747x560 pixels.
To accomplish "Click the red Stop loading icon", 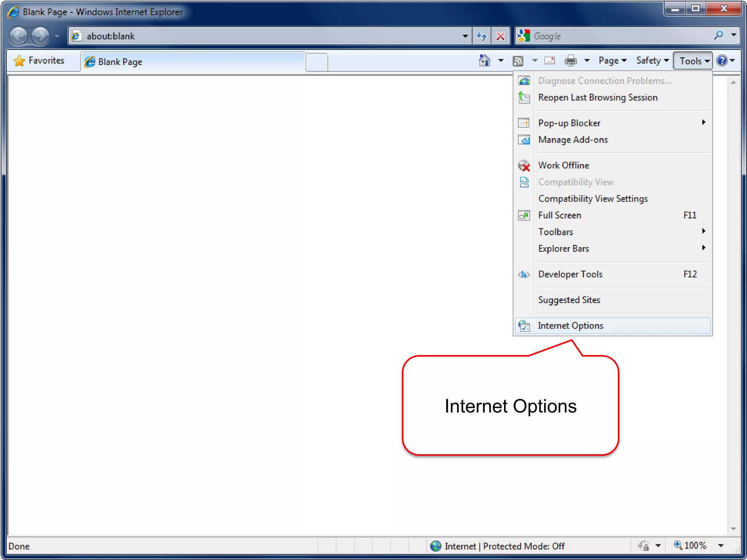I will (x=501, y=36).
